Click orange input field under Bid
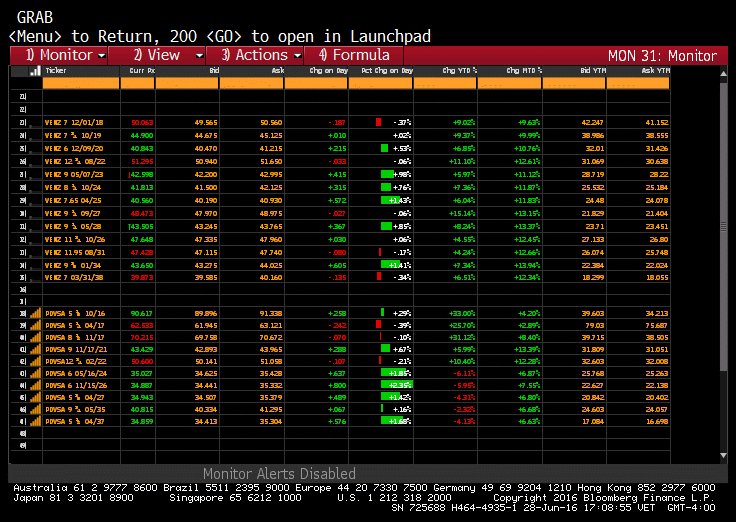This screenshot has height=522, width=736. click(187, 83)
